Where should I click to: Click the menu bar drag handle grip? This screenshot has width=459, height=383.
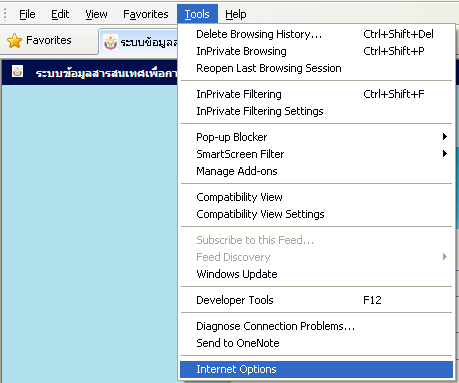tap(5, 14)
